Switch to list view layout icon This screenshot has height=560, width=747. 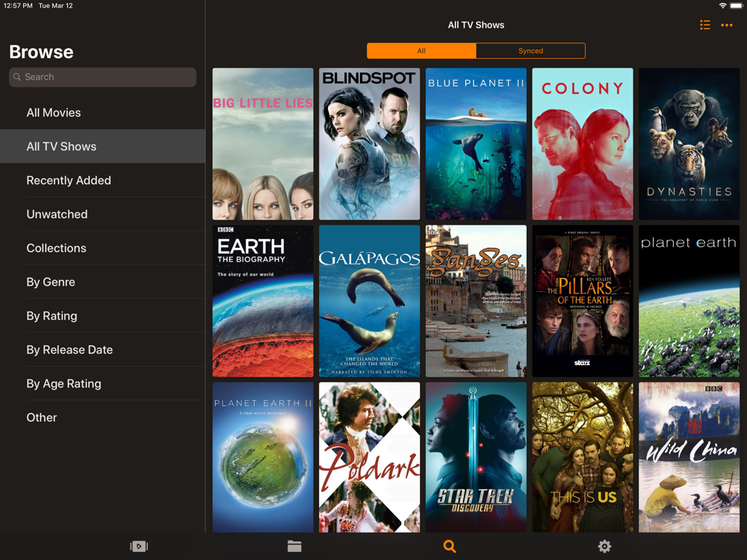704,25
